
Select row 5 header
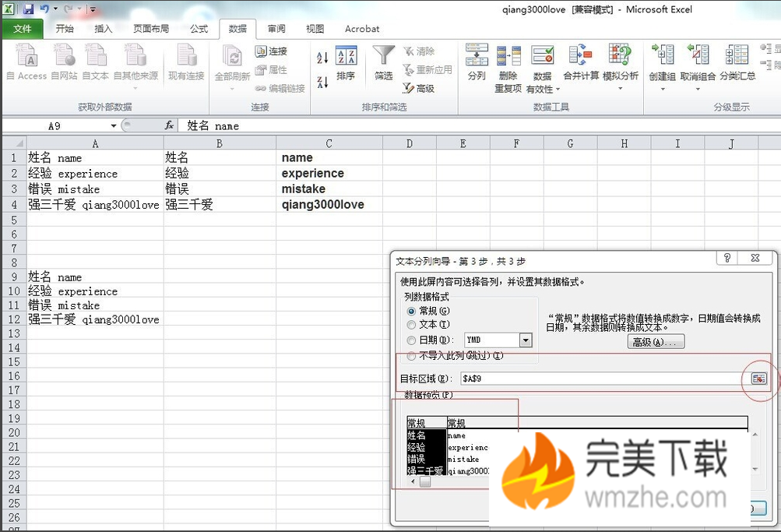(x=14, y=220)
